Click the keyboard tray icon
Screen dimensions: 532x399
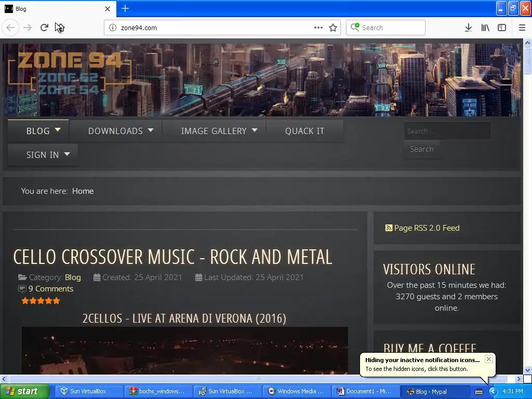478,392
